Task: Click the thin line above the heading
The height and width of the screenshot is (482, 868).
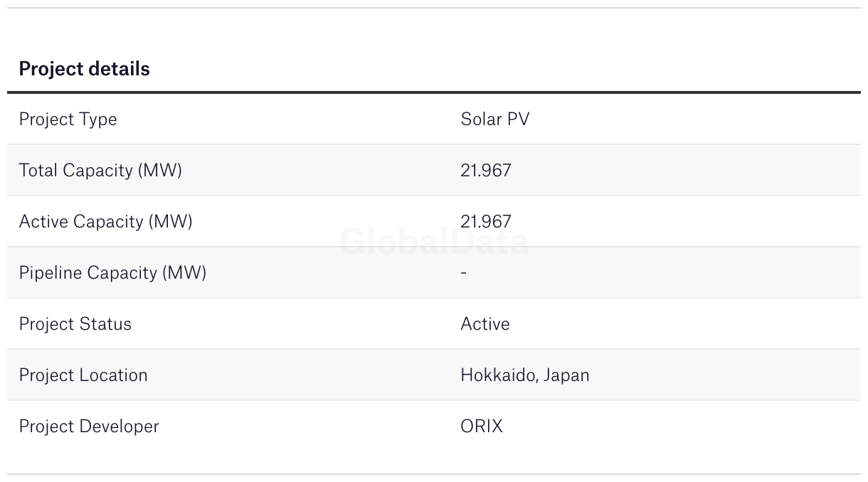Action: [434, 8]
